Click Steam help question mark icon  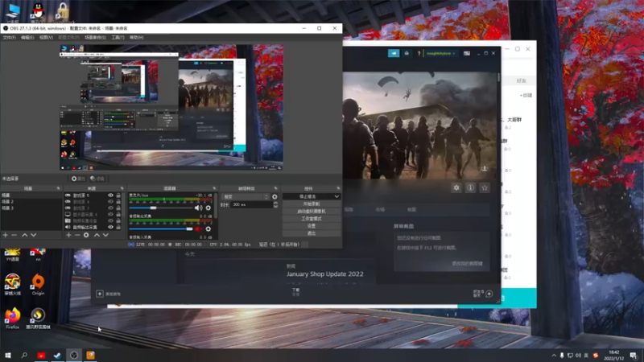[x=419, y=53]
